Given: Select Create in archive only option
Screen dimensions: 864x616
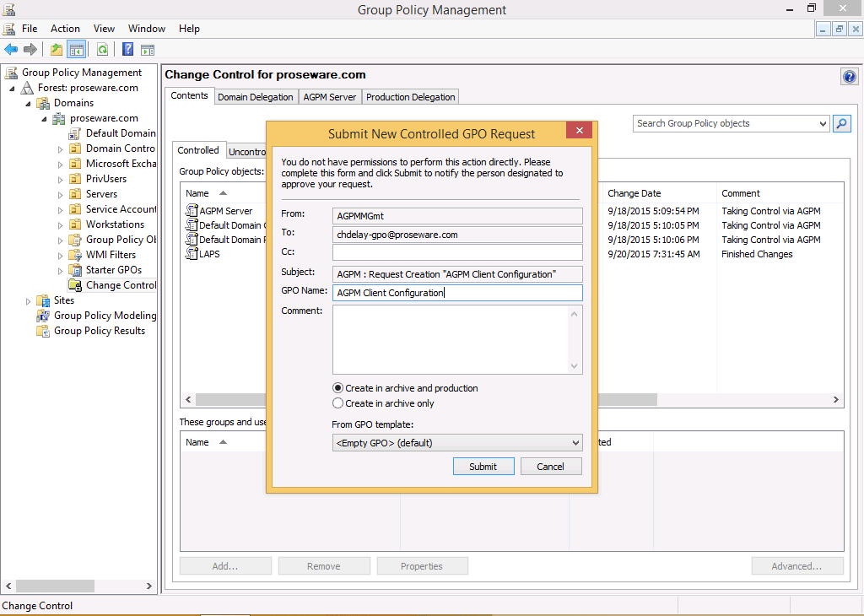Looking at the screenshot, I should (338, 403).
